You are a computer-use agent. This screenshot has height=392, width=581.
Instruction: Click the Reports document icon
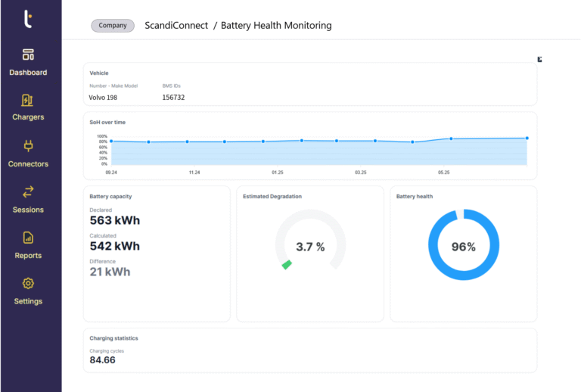28,238
